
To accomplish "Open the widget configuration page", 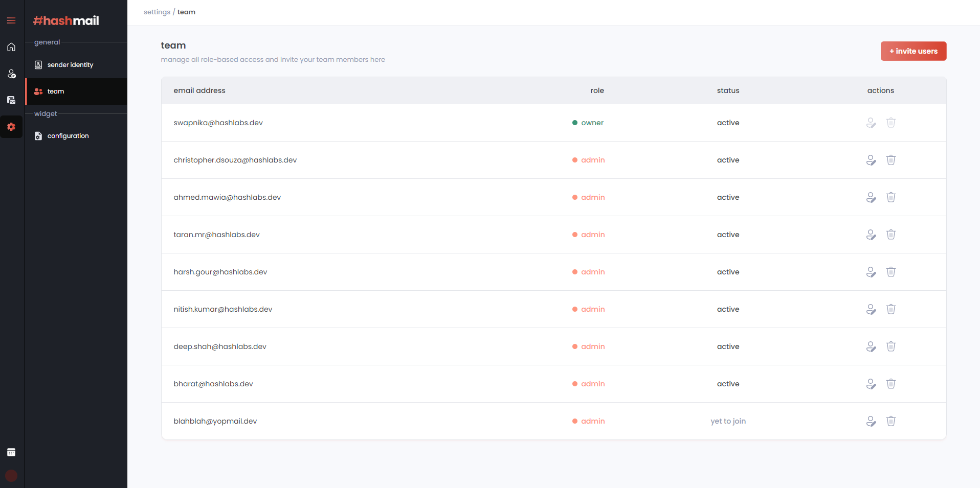I will [76, 136].
